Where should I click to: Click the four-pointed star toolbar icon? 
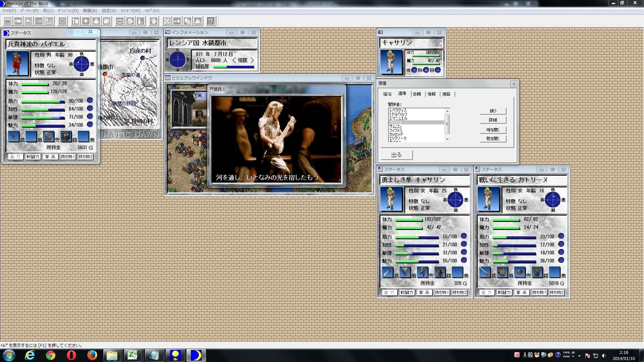[86, 21]
